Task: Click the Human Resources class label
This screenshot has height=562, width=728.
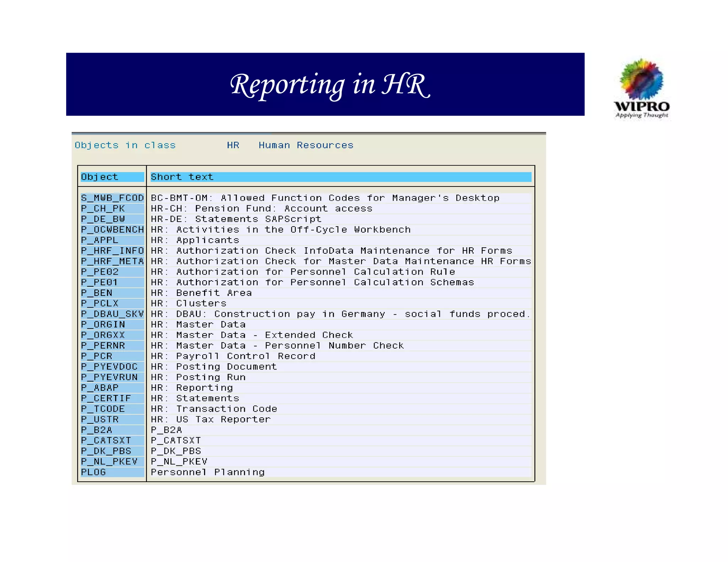Action: tap(306, 145)
